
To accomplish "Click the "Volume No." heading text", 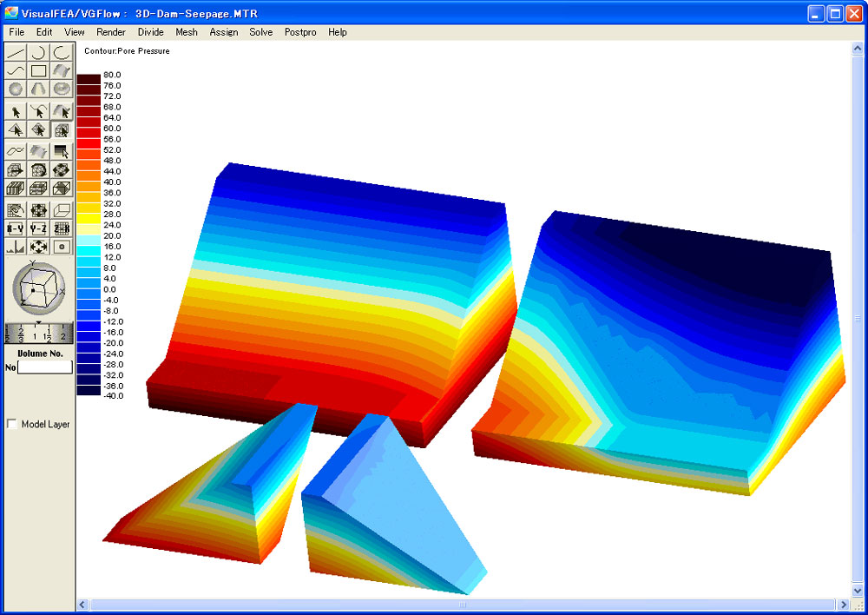I will pyautogui.click(x=40, y=354).
